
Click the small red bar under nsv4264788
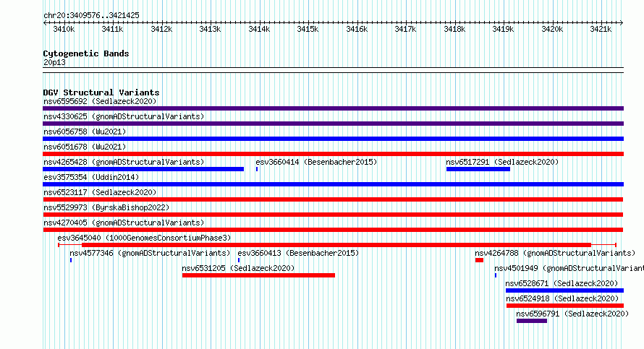tap(479, 260)
